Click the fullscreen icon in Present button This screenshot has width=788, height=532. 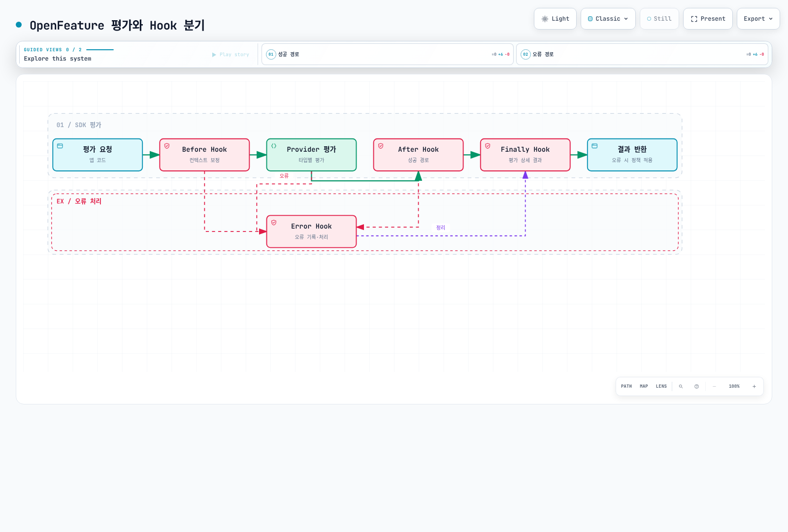tap(694, 19)
